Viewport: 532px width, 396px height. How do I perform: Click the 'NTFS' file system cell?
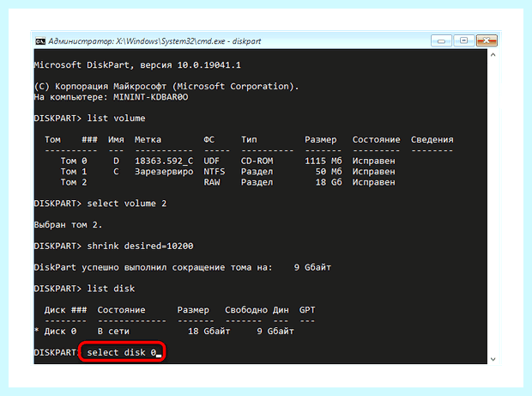[215, 172]
